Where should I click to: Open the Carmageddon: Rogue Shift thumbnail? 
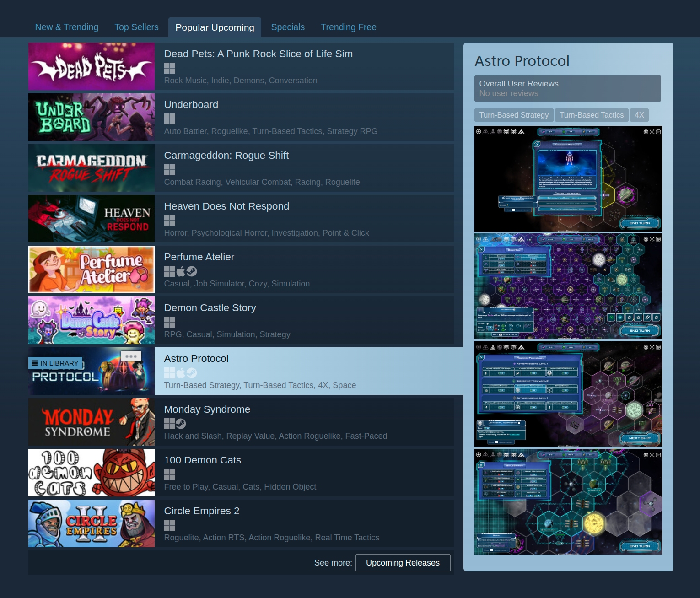tap(92, 168)
